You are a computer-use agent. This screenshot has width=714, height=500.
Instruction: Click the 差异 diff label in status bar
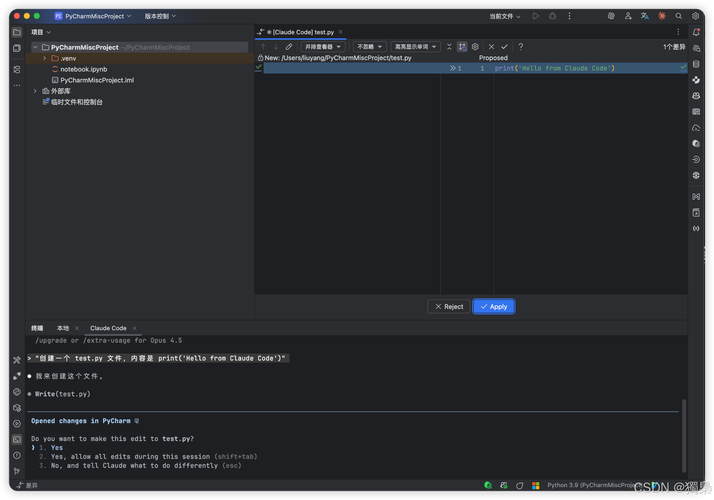coord(27,485)
